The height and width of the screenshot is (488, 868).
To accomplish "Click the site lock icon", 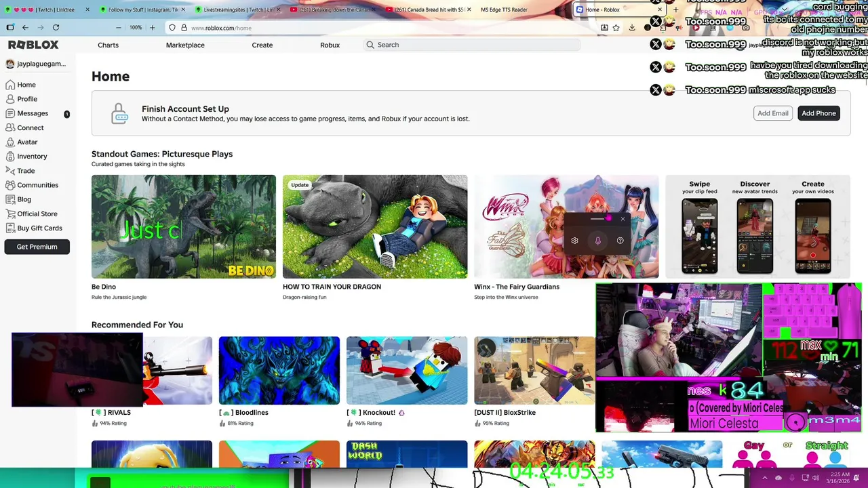I will pyautogui.click(x=183, y=28).
